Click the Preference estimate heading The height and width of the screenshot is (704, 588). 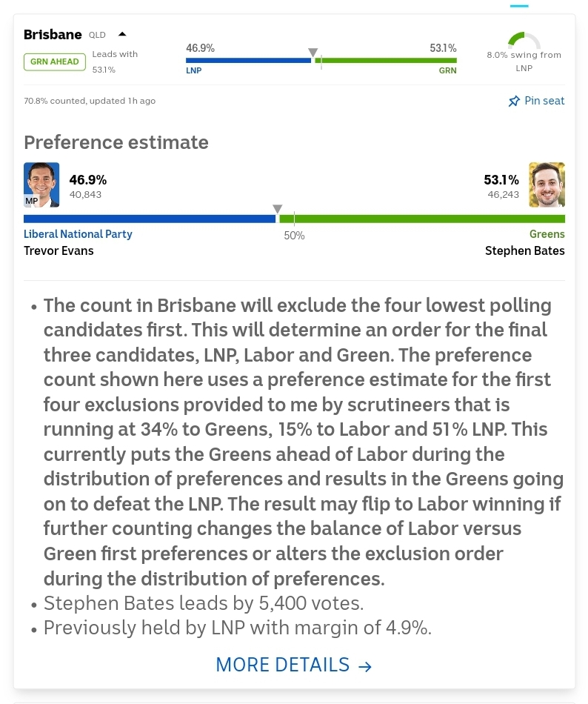pyautogui.click(x=116, y=142)
